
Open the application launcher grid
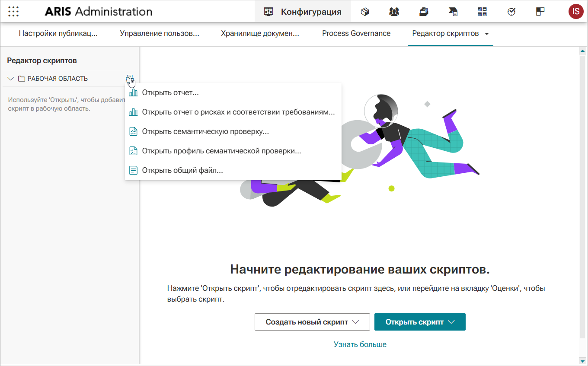pos(13,12)
